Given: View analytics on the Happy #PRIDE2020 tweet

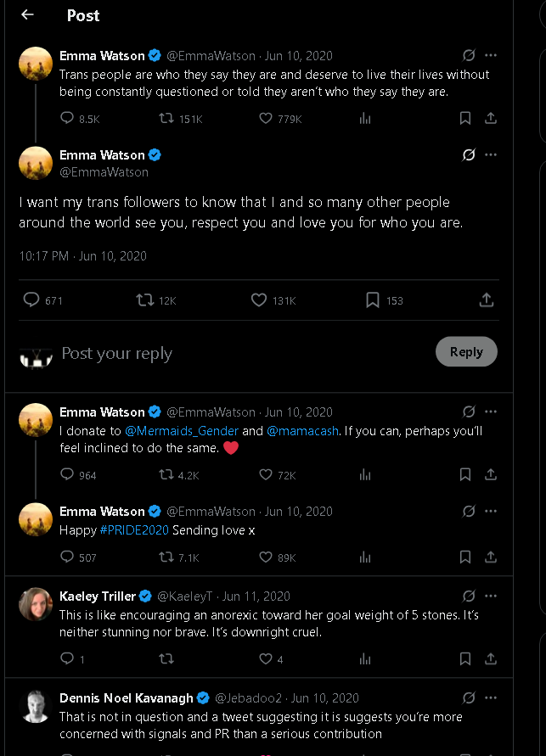Looking at the screenshot, I should click(x=365, y=557).
